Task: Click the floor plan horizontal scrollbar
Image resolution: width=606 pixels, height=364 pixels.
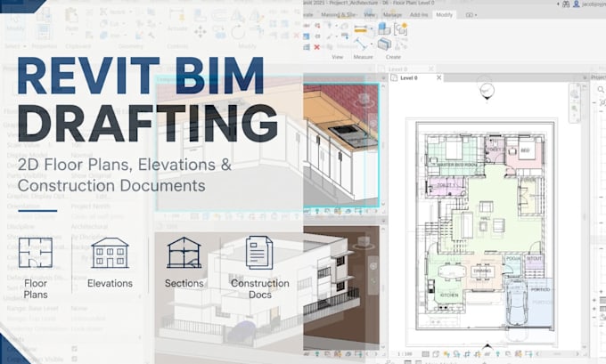Action: coord(557,354)
